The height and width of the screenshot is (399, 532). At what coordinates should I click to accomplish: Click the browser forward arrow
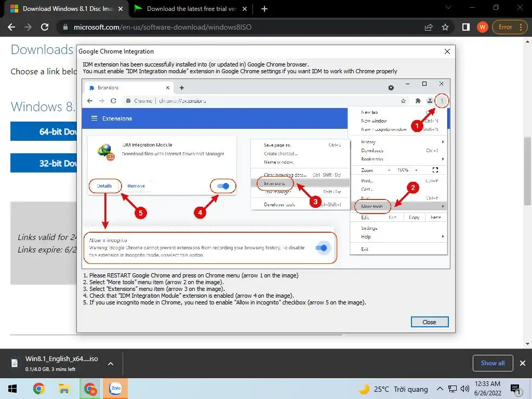(x=28, y=27)
